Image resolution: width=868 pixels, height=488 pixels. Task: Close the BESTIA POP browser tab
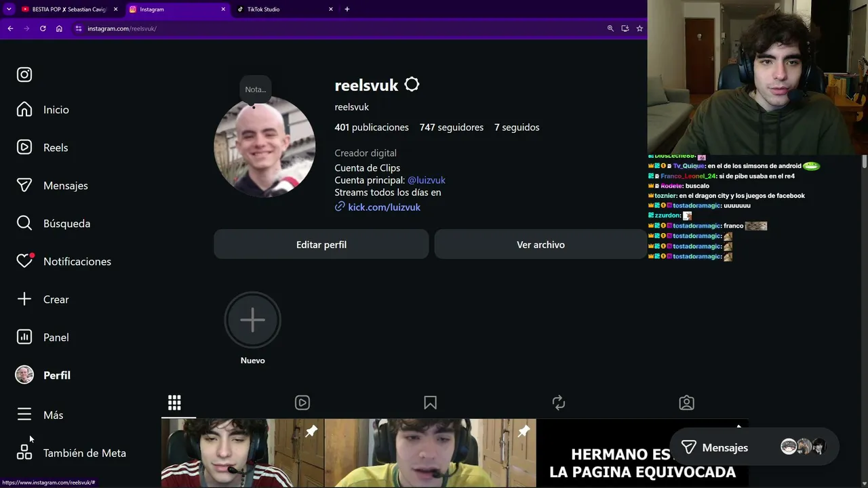coord(115,9)
